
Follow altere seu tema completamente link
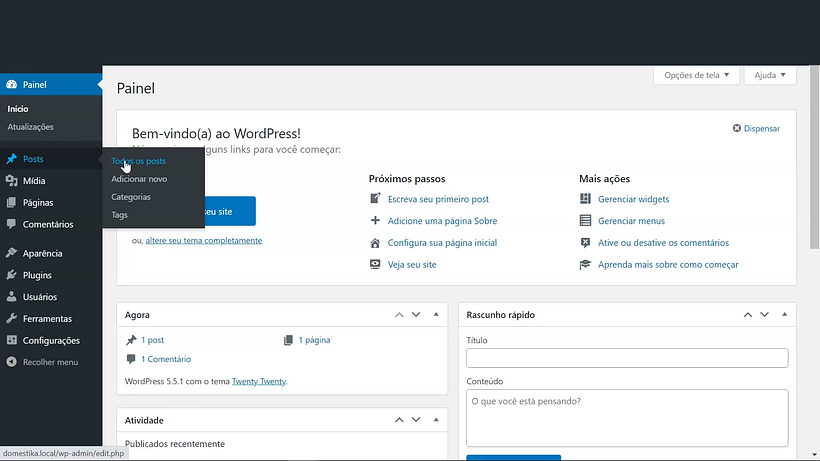[x=203, y=240]
